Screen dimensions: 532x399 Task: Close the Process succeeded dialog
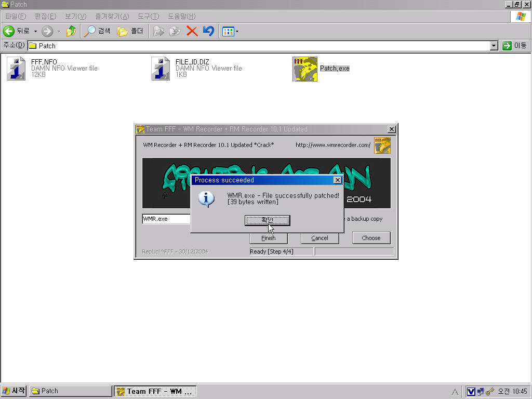[337, 180]
